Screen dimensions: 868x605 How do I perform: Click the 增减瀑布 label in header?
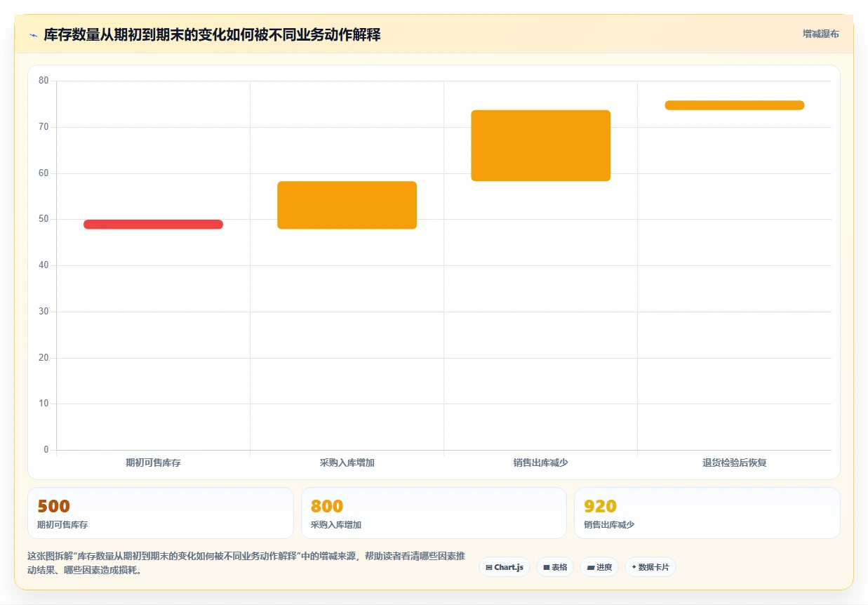click(x=820, y=34)
